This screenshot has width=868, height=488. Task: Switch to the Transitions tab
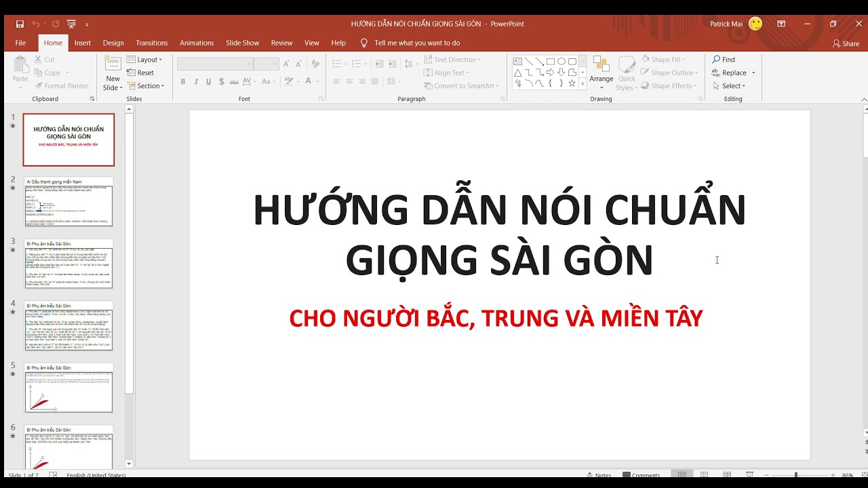[x=152, y=43]
